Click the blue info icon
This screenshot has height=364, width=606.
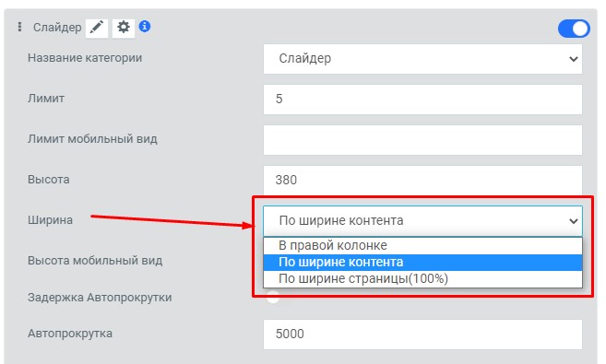[145, 26]
